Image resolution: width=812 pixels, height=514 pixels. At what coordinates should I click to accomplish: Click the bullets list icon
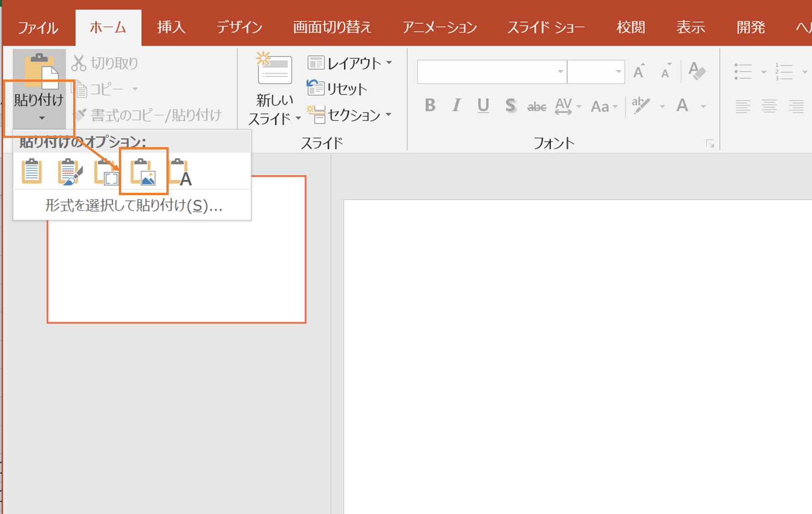pos(743,72)
